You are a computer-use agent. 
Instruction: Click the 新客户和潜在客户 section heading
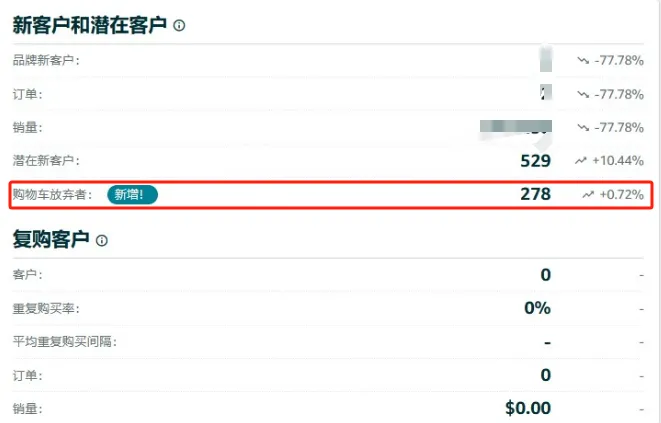point(90,25)
